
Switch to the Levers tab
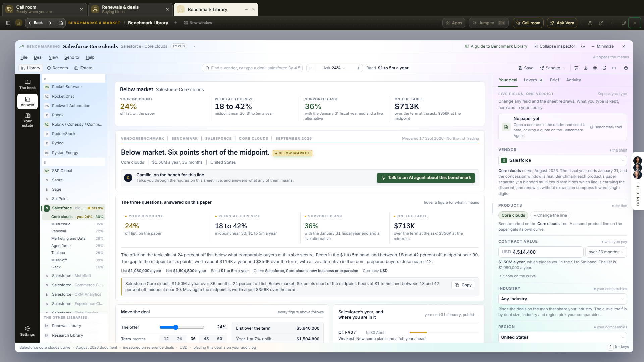(533, 80)
